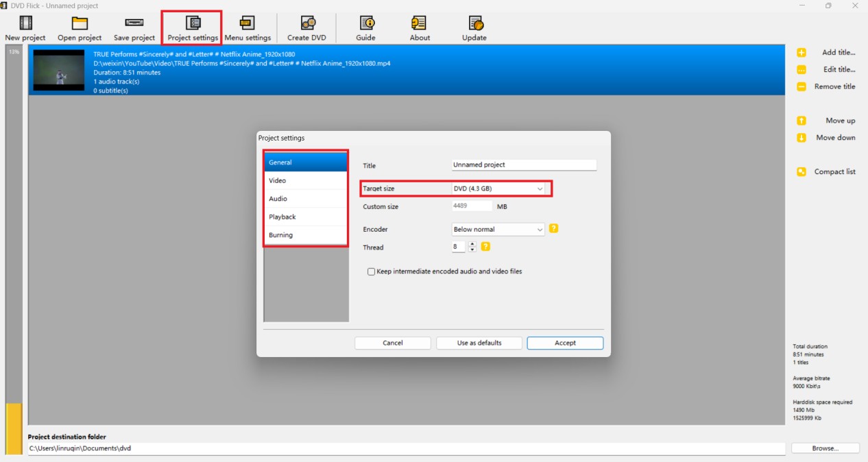Screen dimensions: 868x462
Task: Expand the Target size dropdown
Action: pyautogui.click(x=540, y=189)
